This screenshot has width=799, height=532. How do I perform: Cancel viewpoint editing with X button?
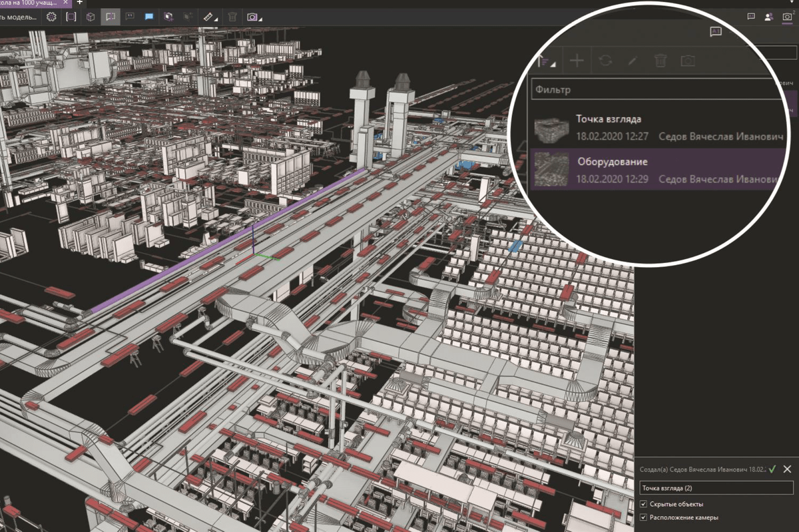788,469
